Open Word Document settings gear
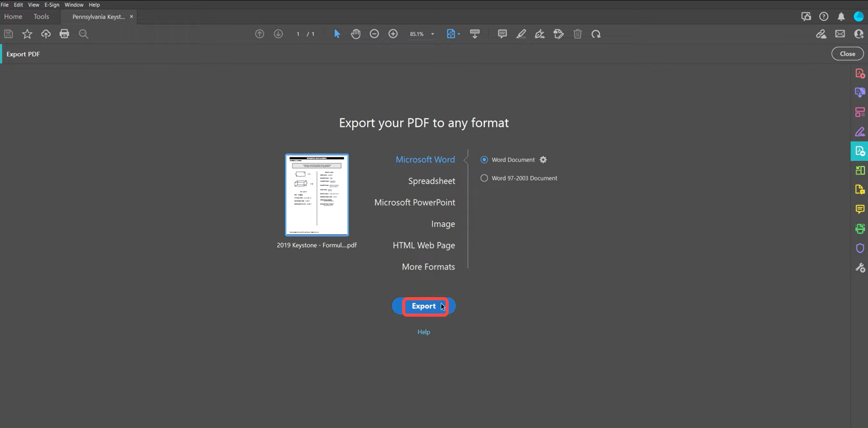This screenshot has height=428, width=868. tap(543, 160)
